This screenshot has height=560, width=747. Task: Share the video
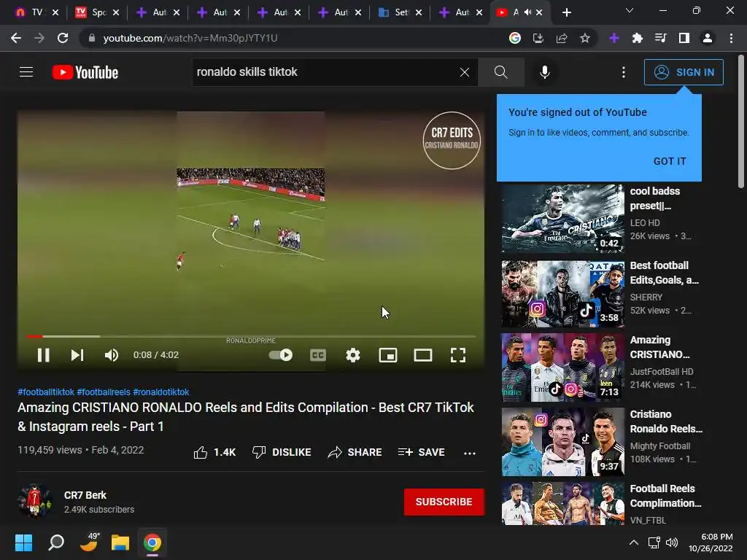355,452
